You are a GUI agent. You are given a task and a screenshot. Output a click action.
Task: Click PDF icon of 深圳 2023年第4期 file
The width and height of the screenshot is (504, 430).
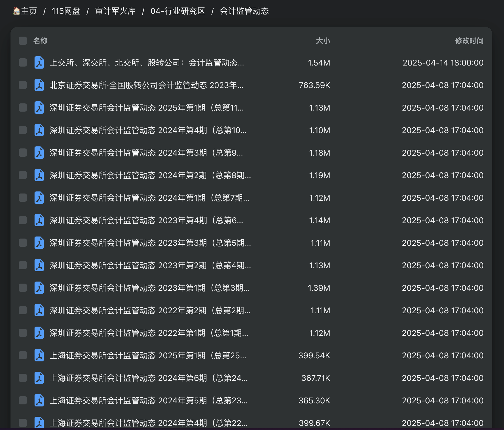click(39, 220)
